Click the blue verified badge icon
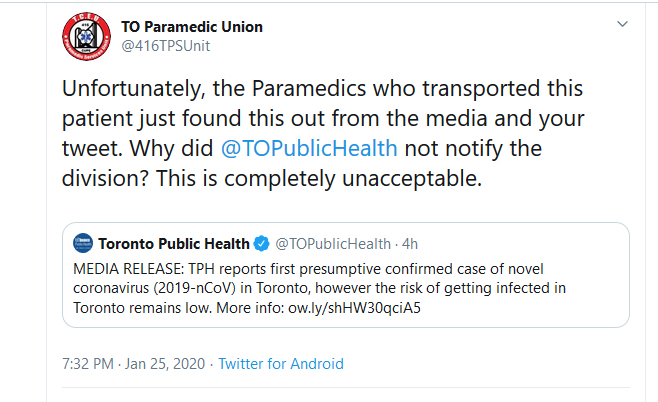The height and width of the screenshot is (402, 658). coord(261,244)
